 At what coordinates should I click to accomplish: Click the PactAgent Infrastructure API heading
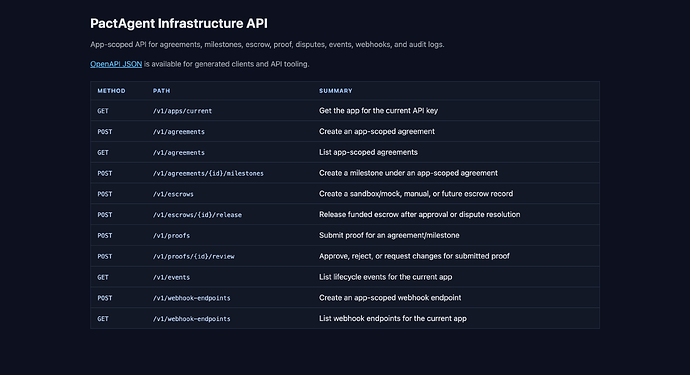(179, 23)
